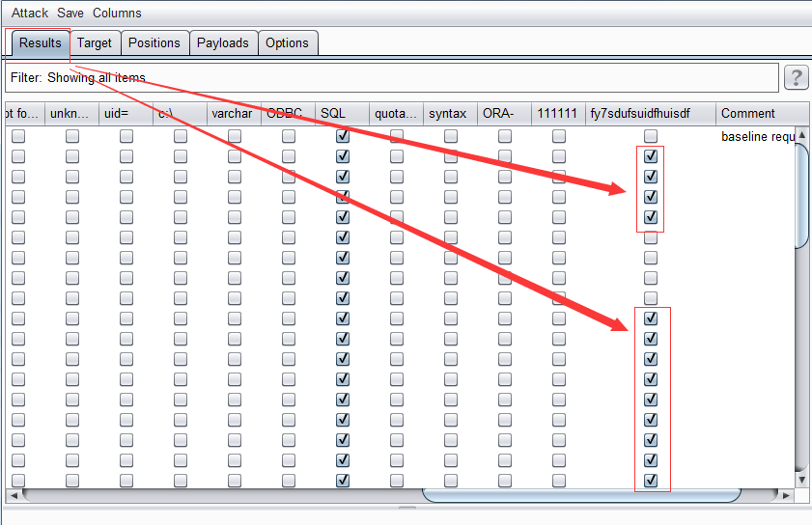The width and height of the screenshot is (812, 525).
Task: Sort by the 111111 column header
Action: tap(558, 113)
